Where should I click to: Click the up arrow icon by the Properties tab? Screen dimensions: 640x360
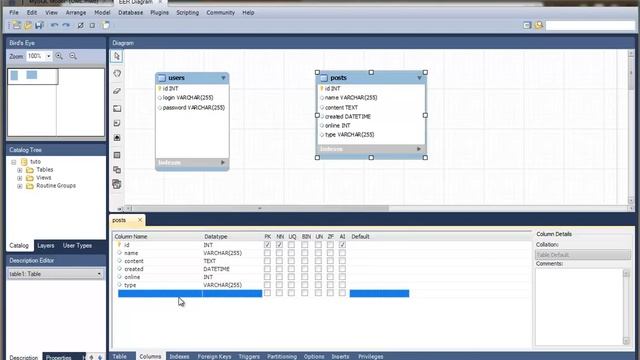[91, 357]
